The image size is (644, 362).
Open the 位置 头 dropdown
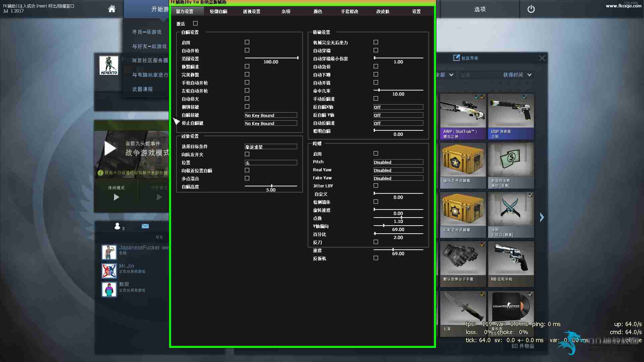point(271,163)
